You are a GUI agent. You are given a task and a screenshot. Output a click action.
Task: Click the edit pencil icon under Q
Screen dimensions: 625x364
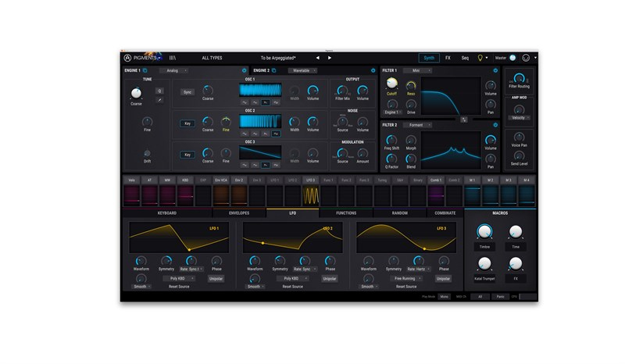[x=159, y=101]
